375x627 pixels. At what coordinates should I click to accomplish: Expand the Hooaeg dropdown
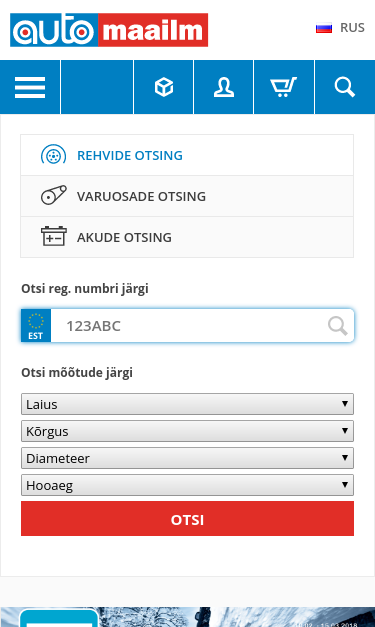(188, 485)
